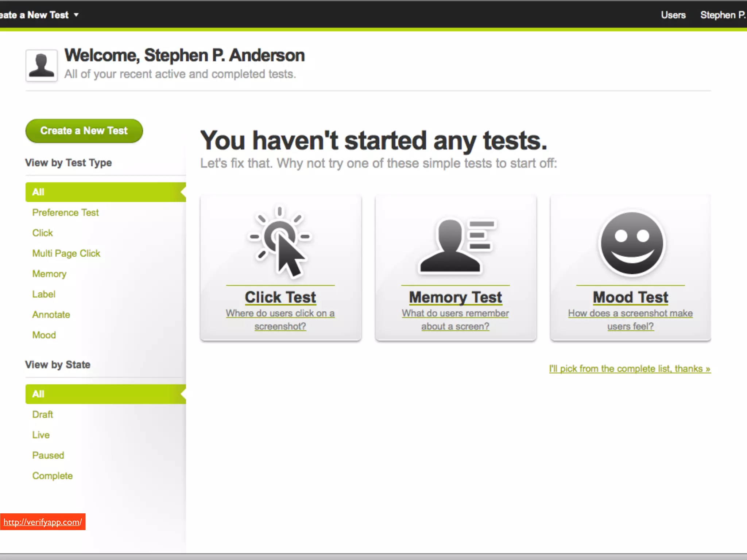Filter tests by Label type

pos(44,294)
